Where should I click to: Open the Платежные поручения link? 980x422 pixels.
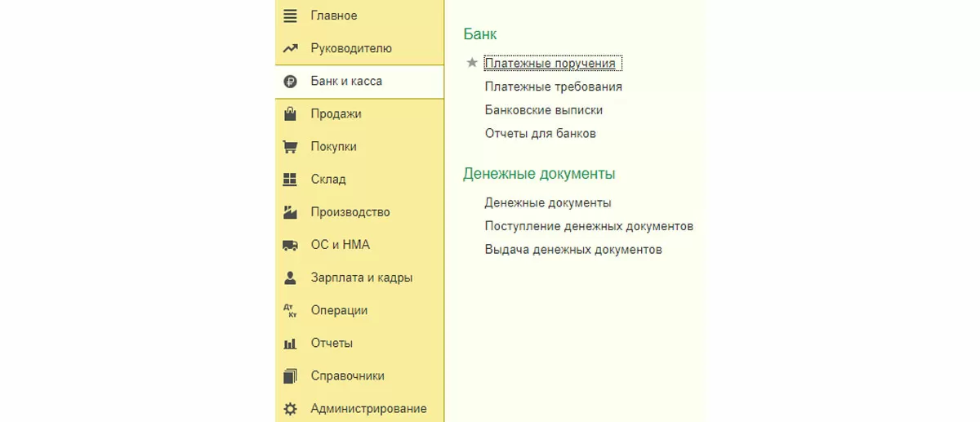coord(551,63)
